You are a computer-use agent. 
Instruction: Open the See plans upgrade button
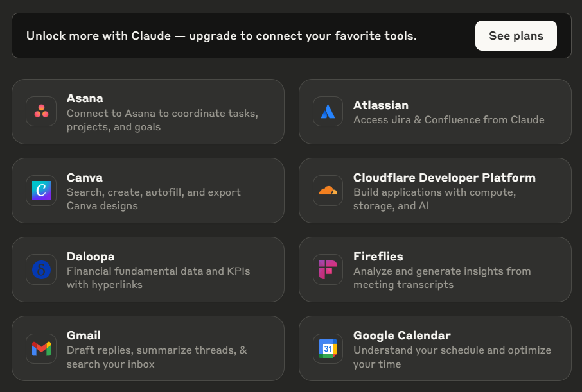[x=516, y=35]
